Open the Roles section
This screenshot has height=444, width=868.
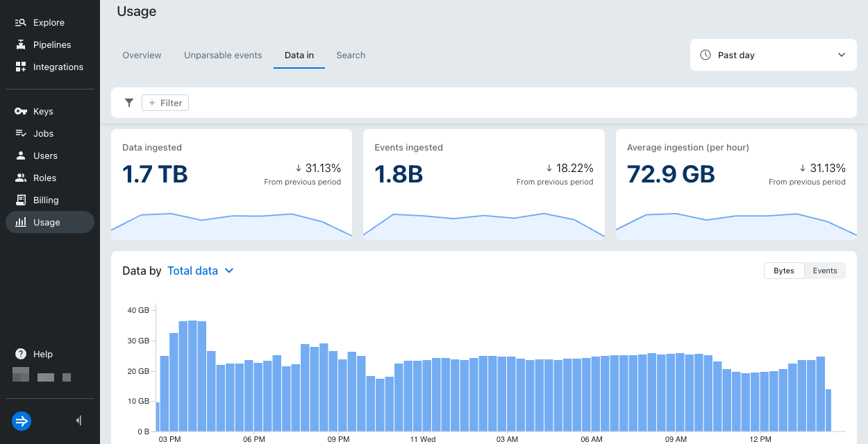click(x=21, y=178)
